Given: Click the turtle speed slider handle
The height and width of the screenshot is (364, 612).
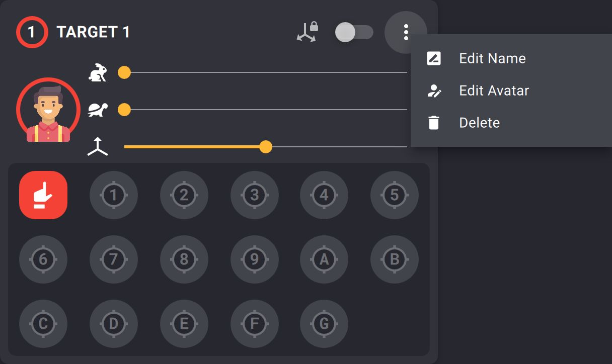Looking at the screenshot, I should point(124,110).
